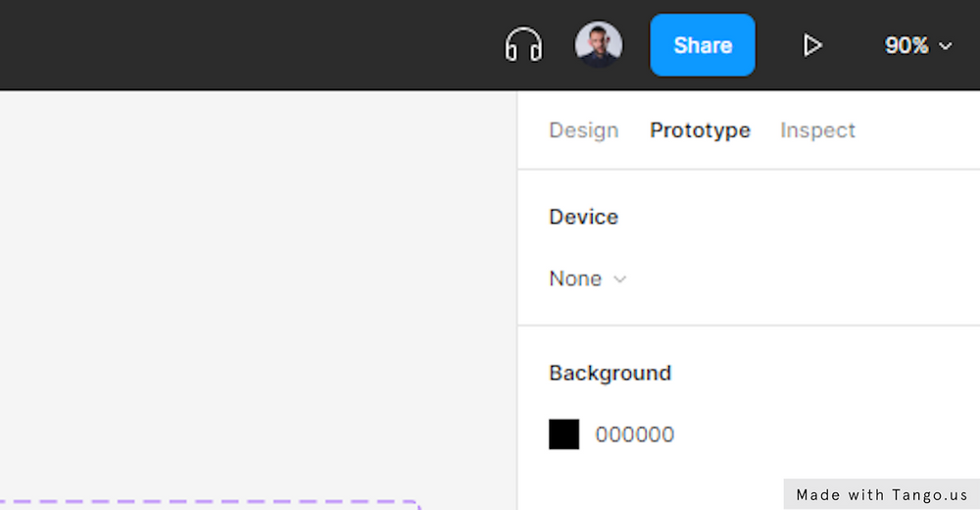Screen dimensions: 980x510
Task: Switch to the Design tab
Action: 584,130
